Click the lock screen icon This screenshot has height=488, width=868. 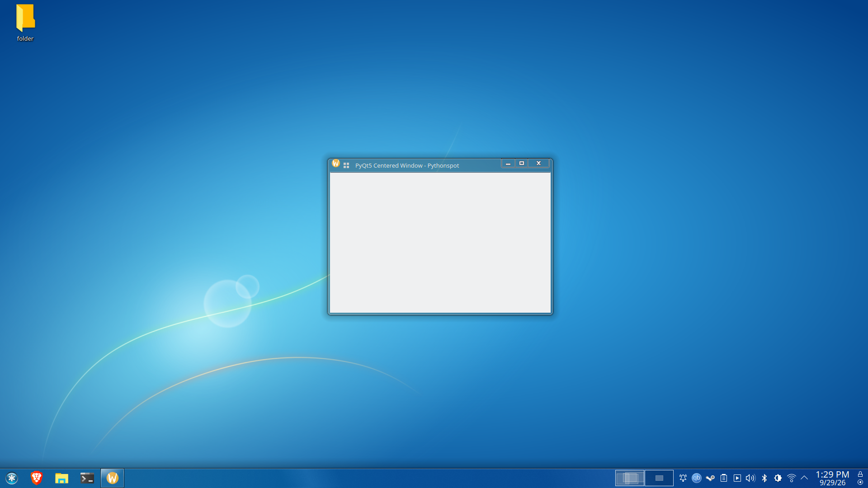pos(860,474)
